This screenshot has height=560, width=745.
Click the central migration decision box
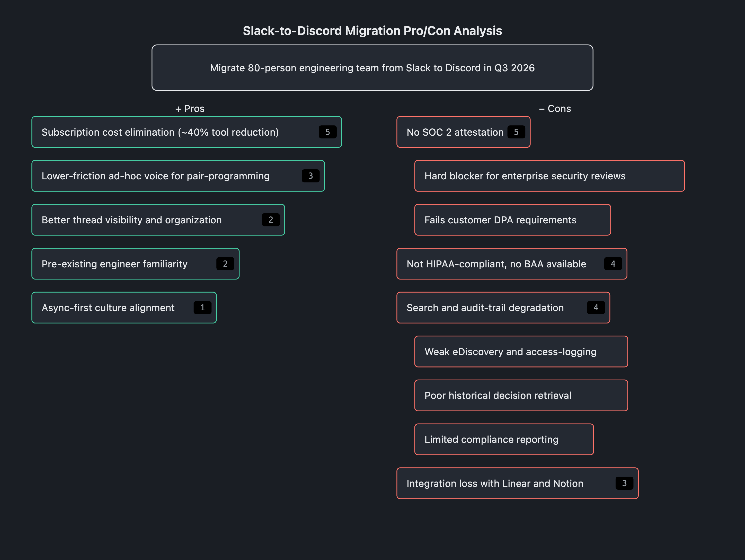pos(372,68)
